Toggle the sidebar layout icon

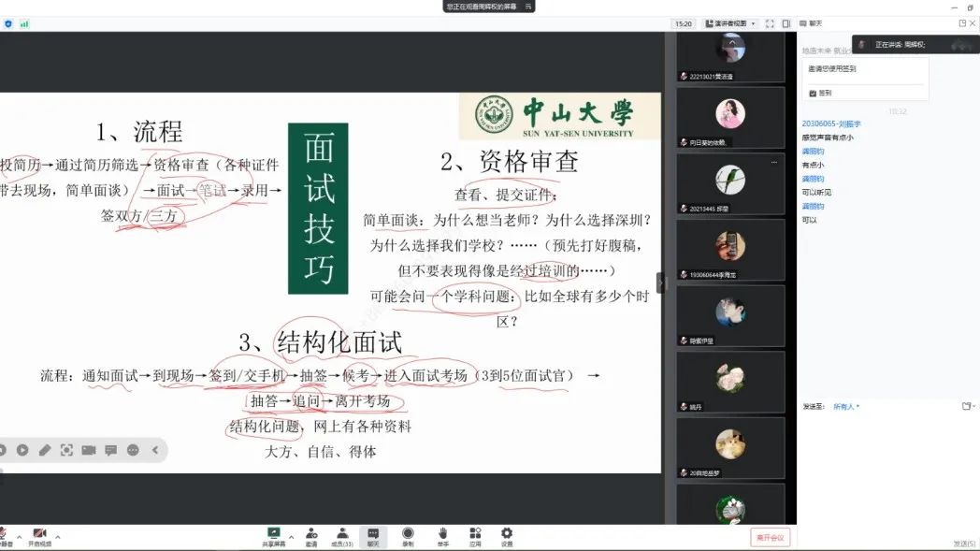point(786,23)
